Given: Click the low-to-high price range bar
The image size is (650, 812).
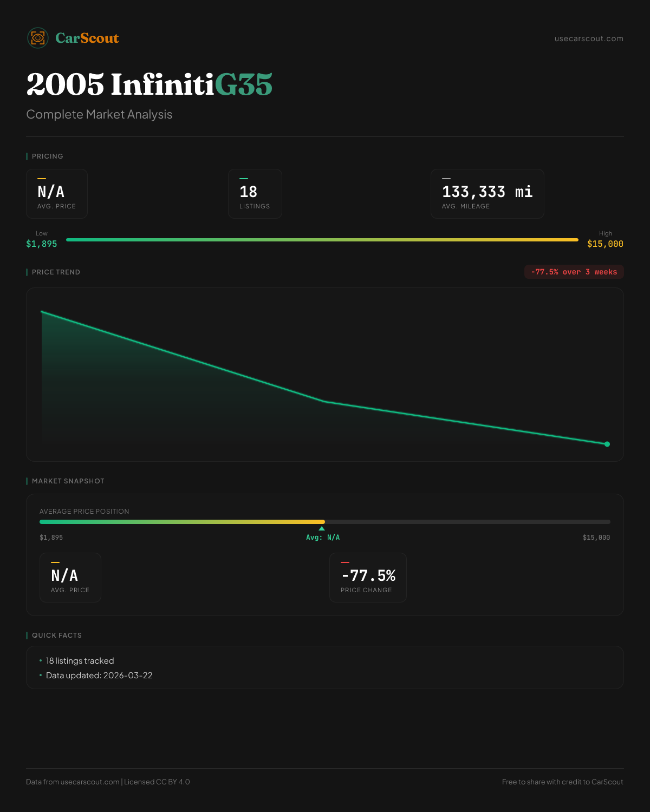Looking at the screenshot, I should click(x=322, y=240).
